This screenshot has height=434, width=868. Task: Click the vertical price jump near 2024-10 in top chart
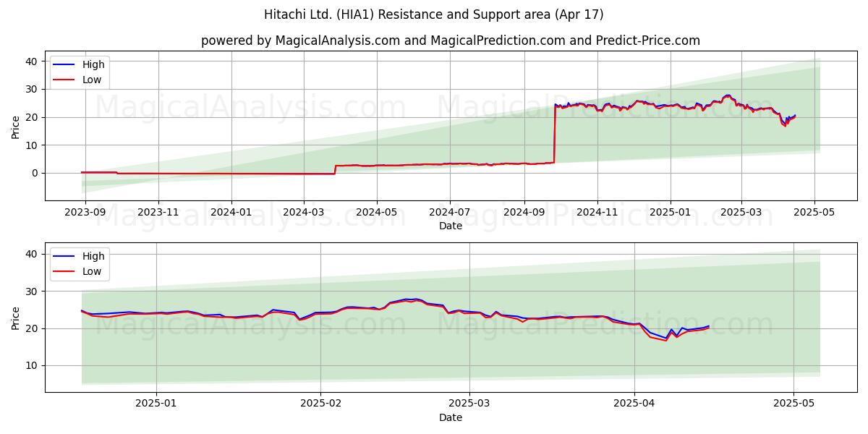tap(555, 134)
